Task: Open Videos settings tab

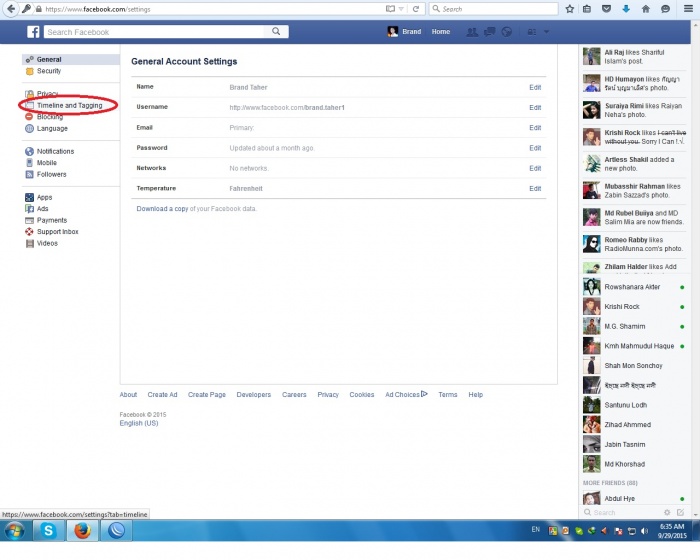Action: pyautogui.click(x=47, y=243)
